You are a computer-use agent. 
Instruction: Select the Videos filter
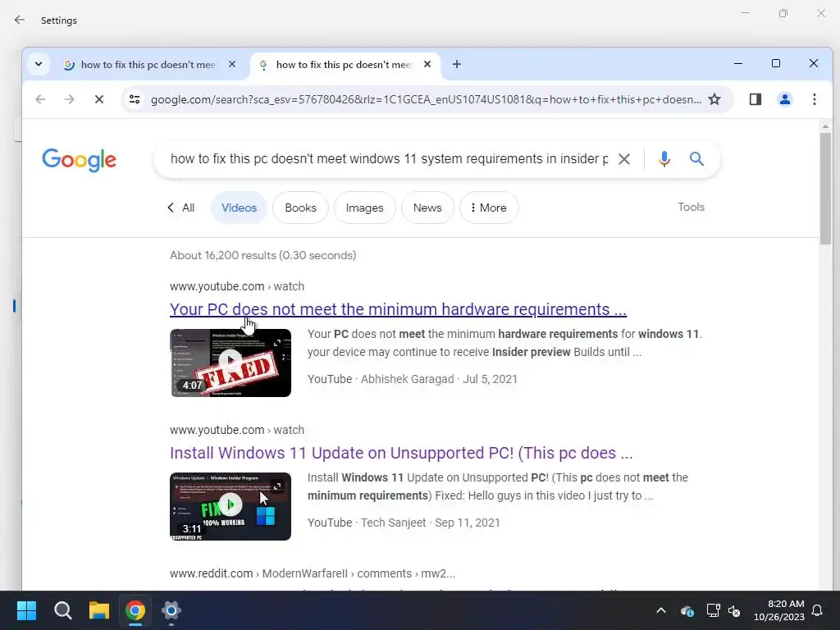pyautogui.click(x=239, y=208)
